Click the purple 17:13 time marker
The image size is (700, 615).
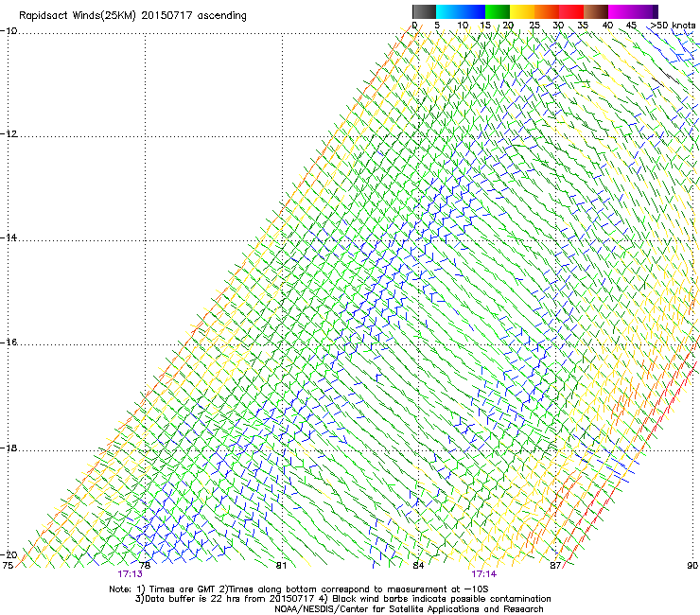130,574
